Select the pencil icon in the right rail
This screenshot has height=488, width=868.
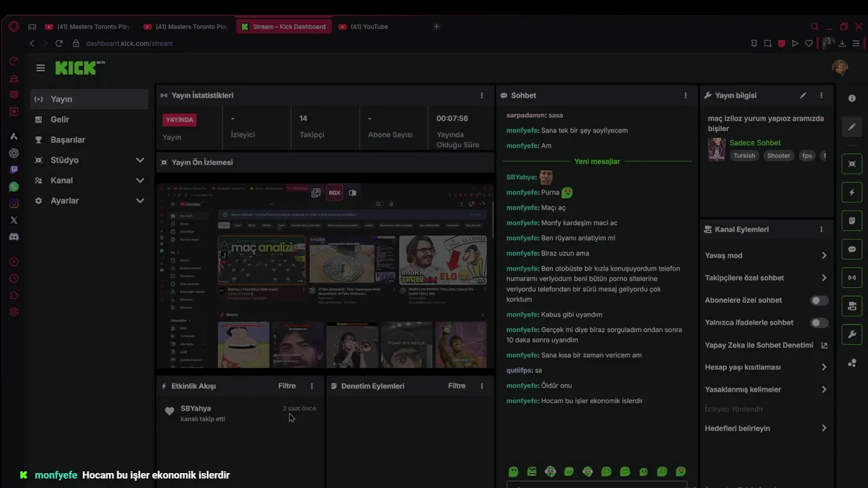(x=852, y=127)
